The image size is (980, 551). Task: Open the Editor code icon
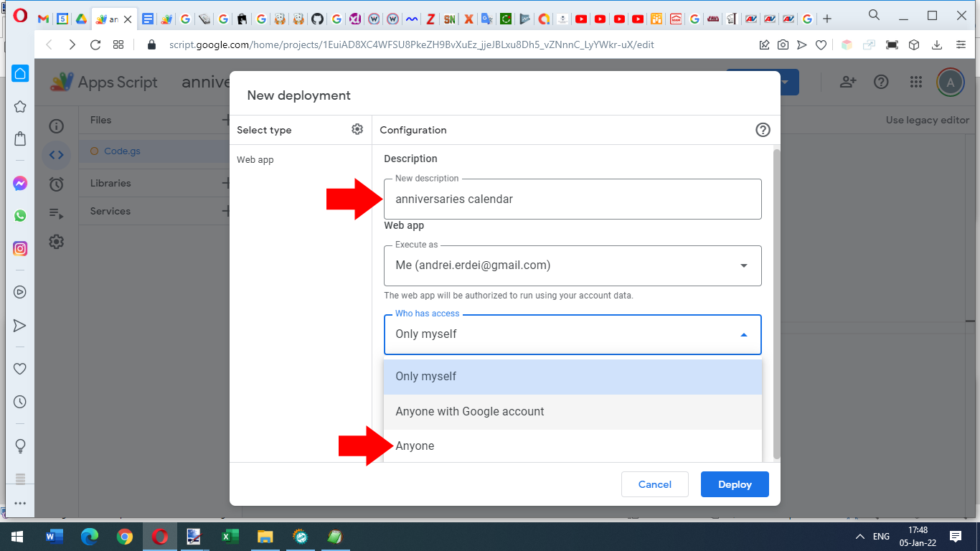(x=56, y=154)
